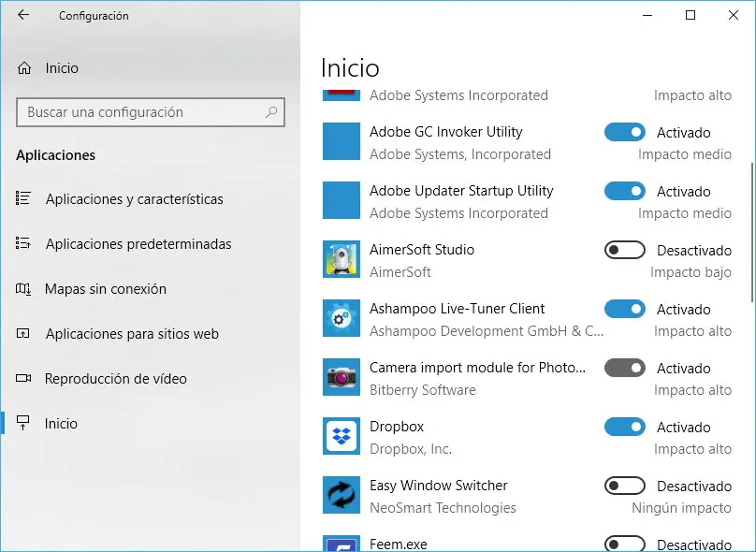Click the Dropbox app icon
This screenshot has width=756, height=552.
(x=342, y=436)
